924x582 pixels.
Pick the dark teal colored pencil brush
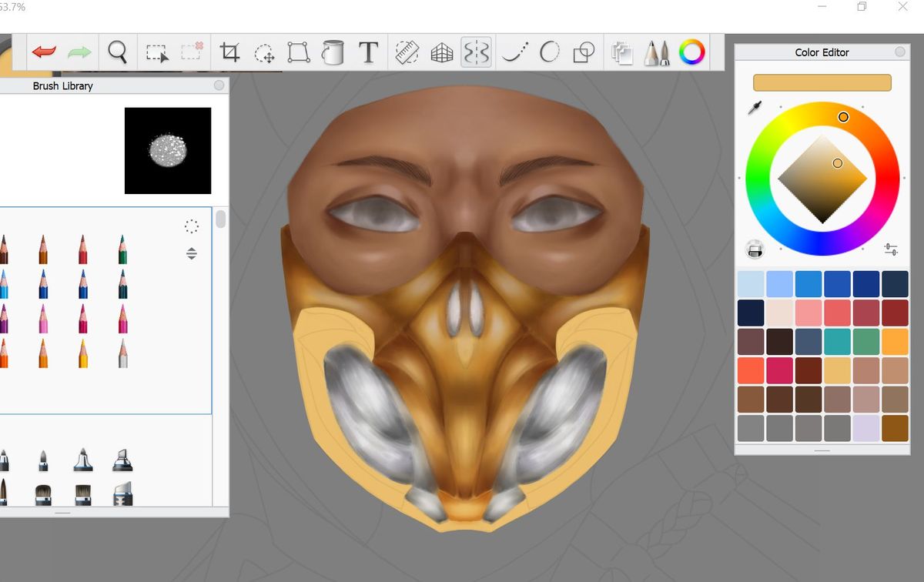122,284
